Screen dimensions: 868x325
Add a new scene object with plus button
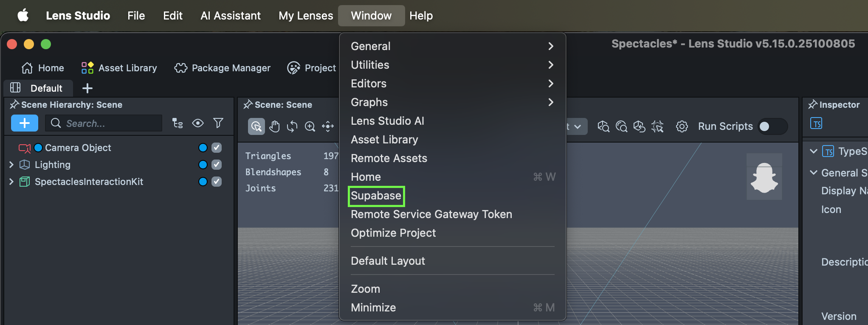pyautogui.click(x=25, y=123)
